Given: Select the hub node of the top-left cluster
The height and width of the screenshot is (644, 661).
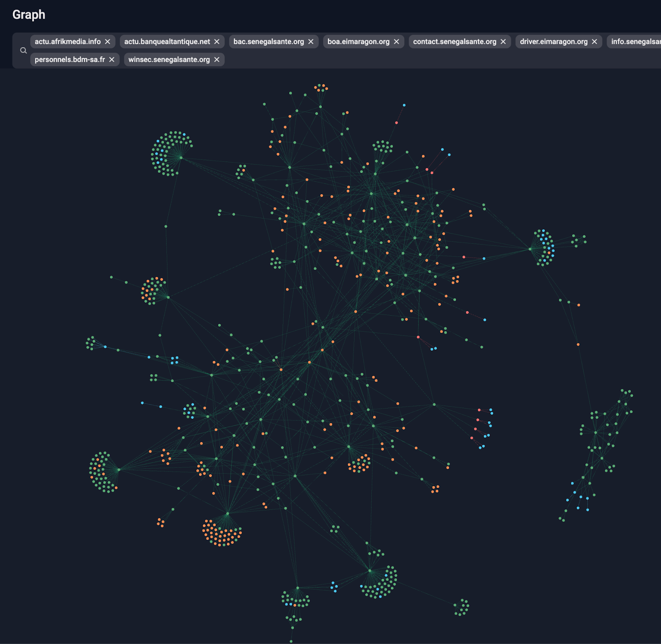Looking at the screenshot, I should (x=182, y=158).
